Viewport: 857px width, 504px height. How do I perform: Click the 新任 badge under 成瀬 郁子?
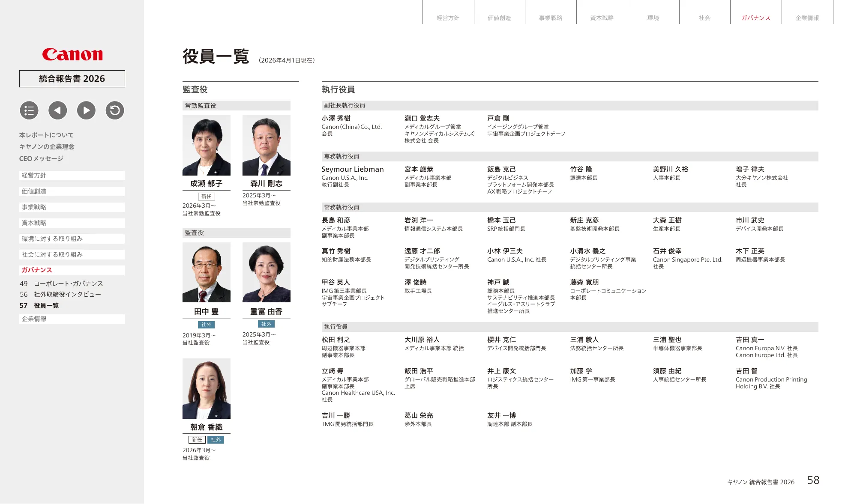(x=207, y=197)
